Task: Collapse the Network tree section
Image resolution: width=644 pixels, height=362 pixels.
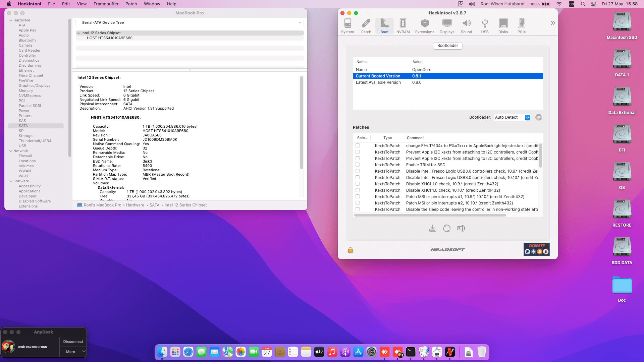Action: coord(11,151)
